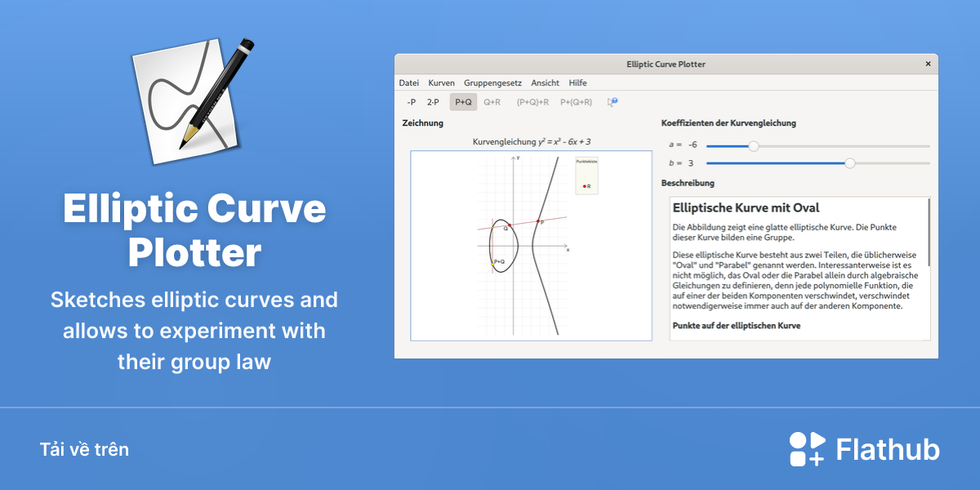
Task: Click the context help cursor icon
Action: [x=612, y=102]
